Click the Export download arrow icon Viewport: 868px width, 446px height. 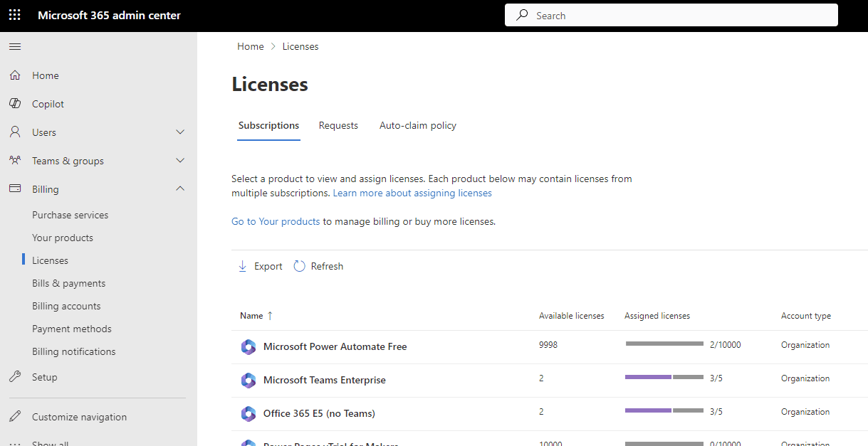pyautogui.click(x=242, y=266)
